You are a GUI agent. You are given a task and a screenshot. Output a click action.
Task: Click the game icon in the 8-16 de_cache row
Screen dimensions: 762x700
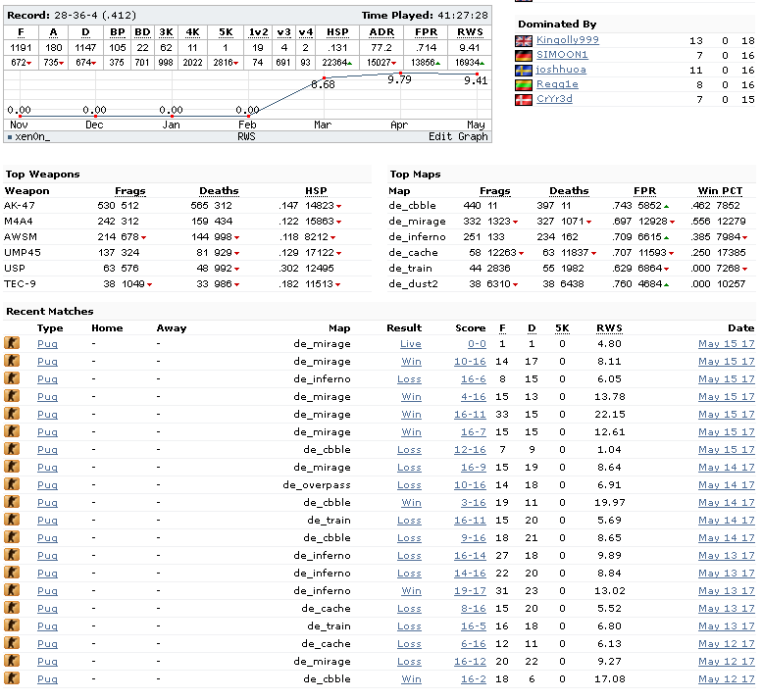coord(12,608)
